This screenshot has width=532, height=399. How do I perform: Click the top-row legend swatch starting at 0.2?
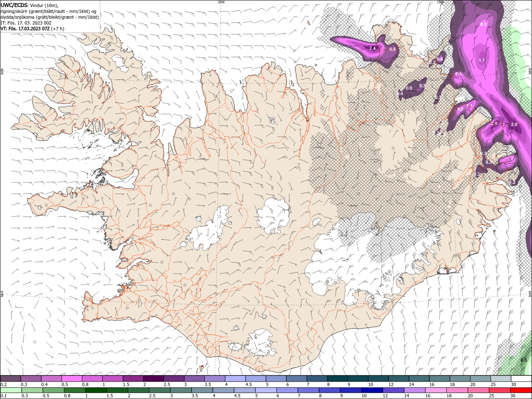coord(10,379)
